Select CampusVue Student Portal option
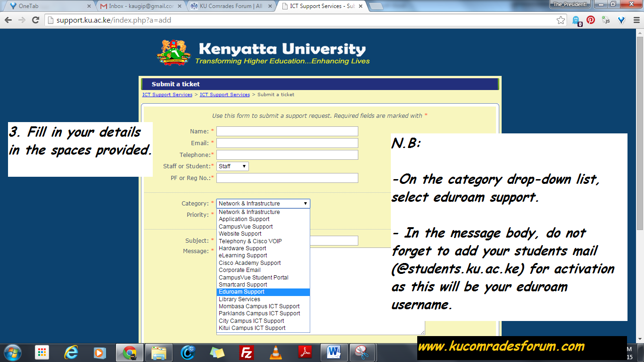The height and width of the screenshot is (362, 644). click(263, 278)
